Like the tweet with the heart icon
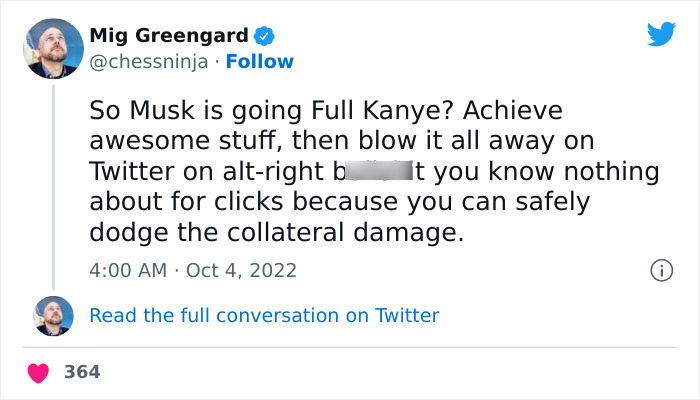700x400 pixels. pyautogui.click(x=39, y=372)
